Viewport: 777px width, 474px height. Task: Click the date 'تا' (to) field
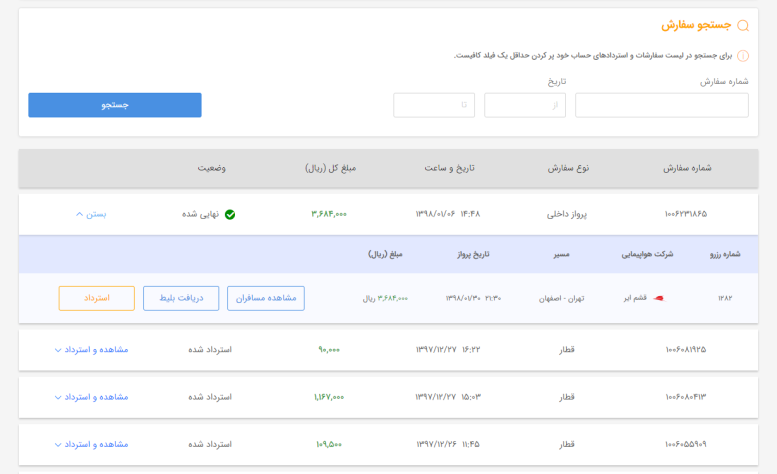[x=434, y=105]
